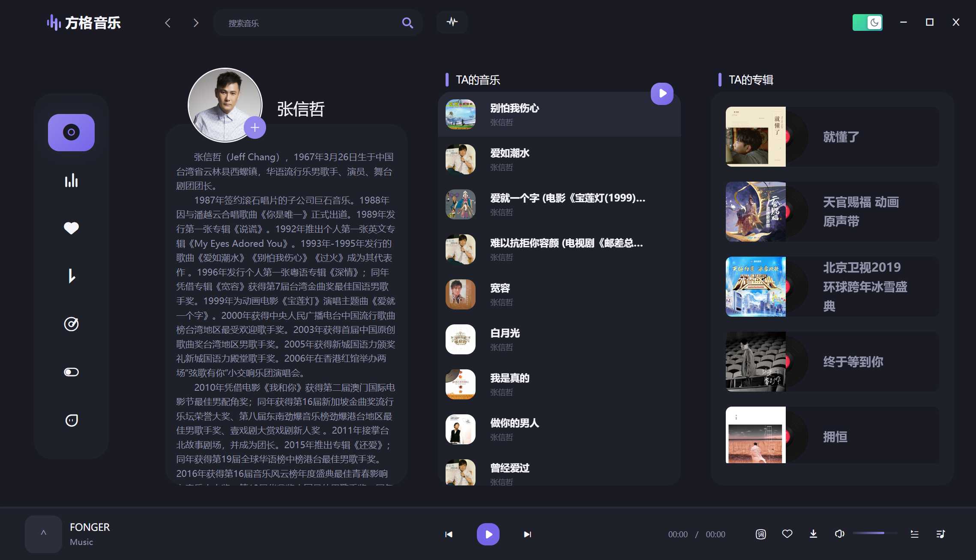Change the playback mode icon
This screenshot has width=976, height=560.
coord(940,534)
